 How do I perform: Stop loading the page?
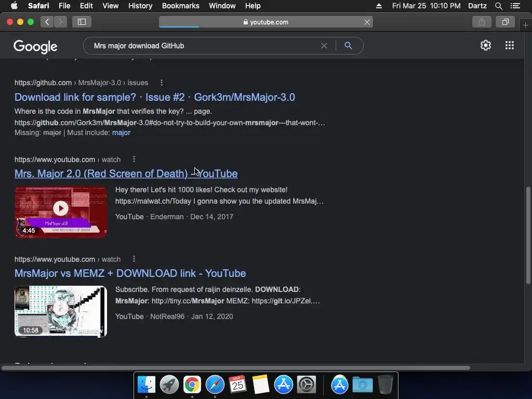367,22
